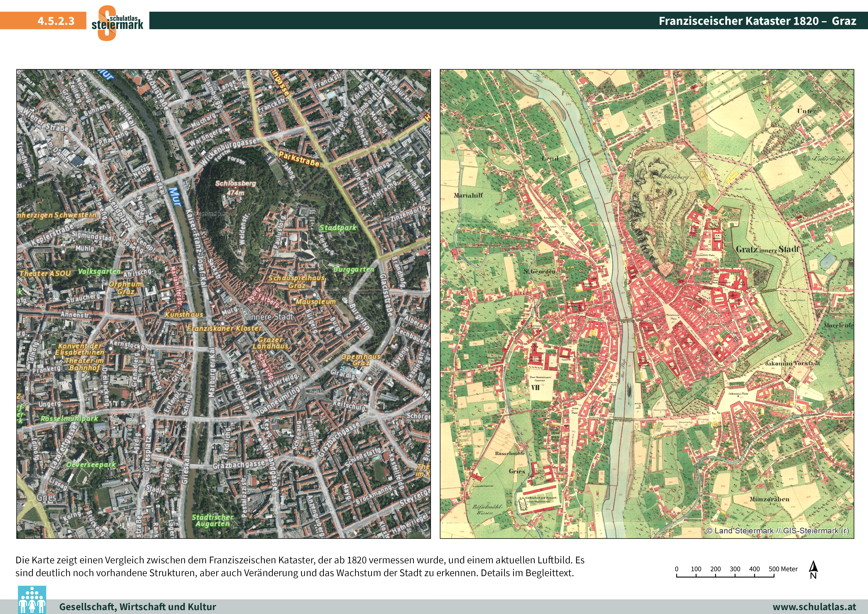Click the Land Steiermark copyright notice
This screenshot has width=868, height=614.
pos(777,531)
